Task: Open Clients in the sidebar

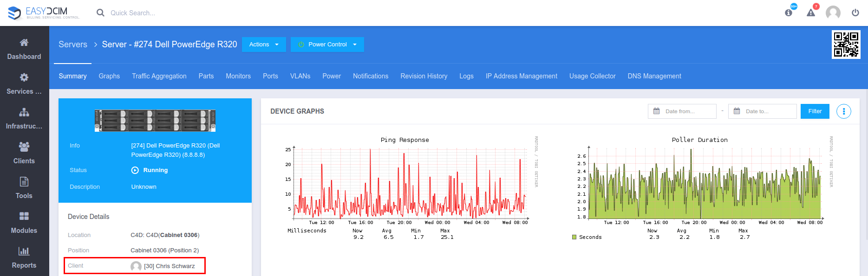Action: point(24,154)
